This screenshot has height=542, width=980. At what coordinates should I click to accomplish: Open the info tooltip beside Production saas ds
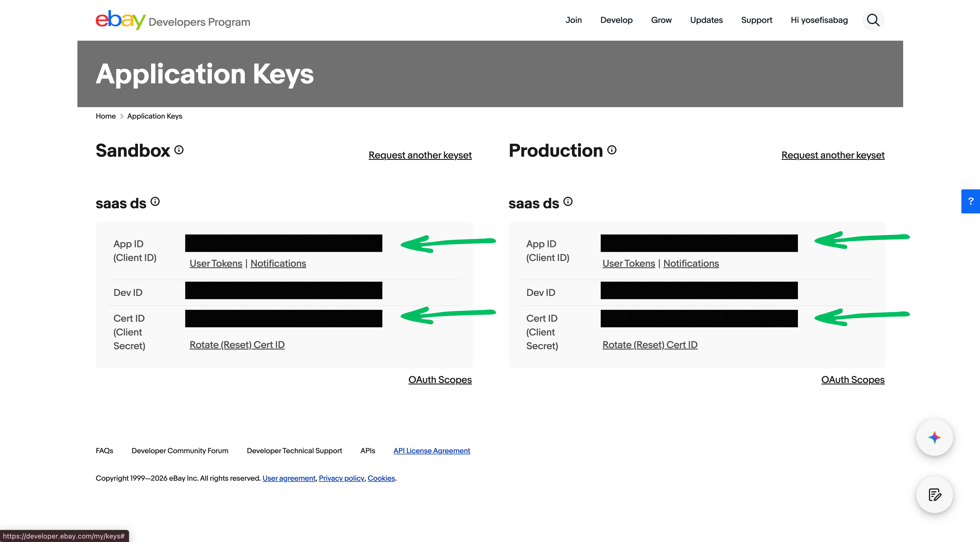pyautogui.click(x=568, y=202)
